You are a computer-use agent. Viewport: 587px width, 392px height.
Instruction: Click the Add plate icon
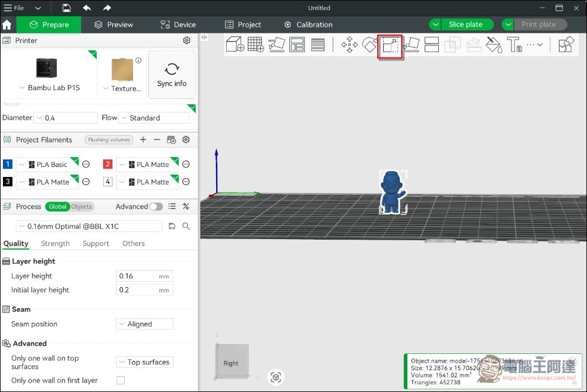[x=255, y=45]
